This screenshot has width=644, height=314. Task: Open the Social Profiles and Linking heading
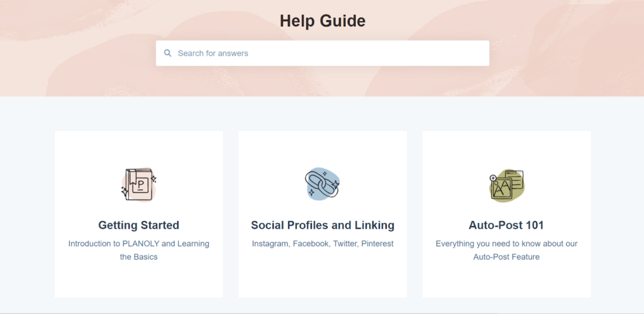click(323, 225)
